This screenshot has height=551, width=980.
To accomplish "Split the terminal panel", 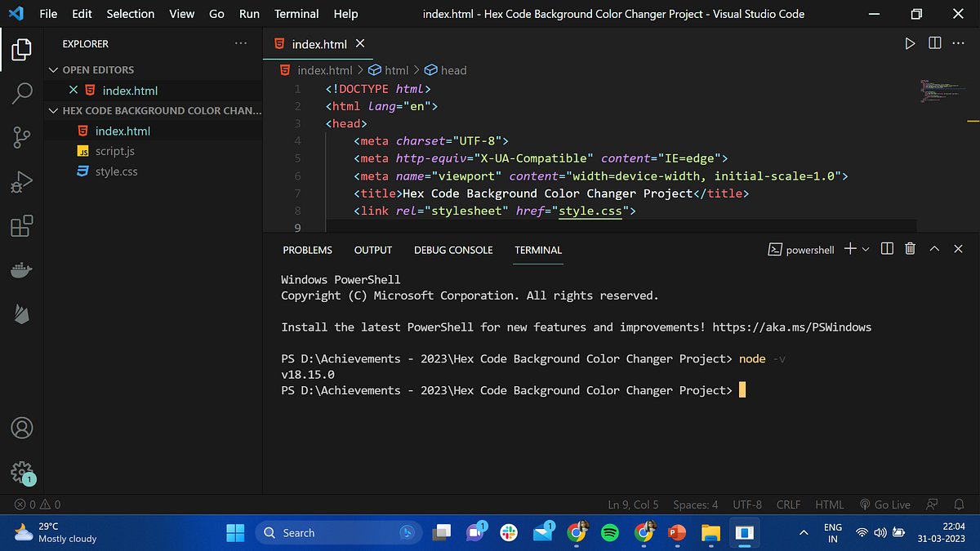I will click(887, 249).
